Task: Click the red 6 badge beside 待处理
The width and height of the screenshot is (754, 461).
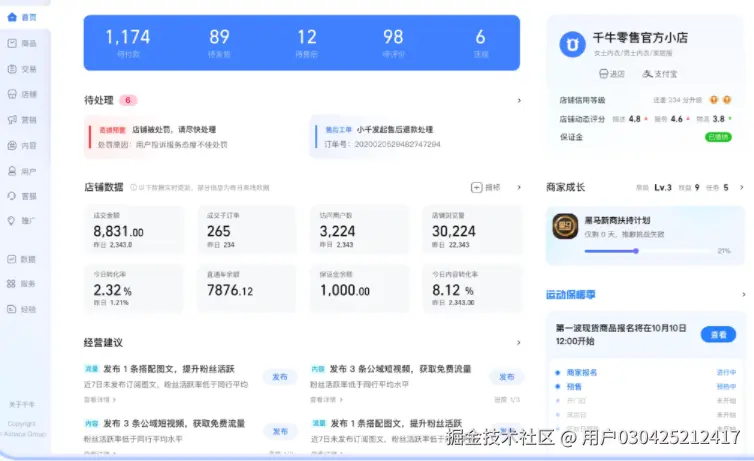Action: click(x=128, y=100)
